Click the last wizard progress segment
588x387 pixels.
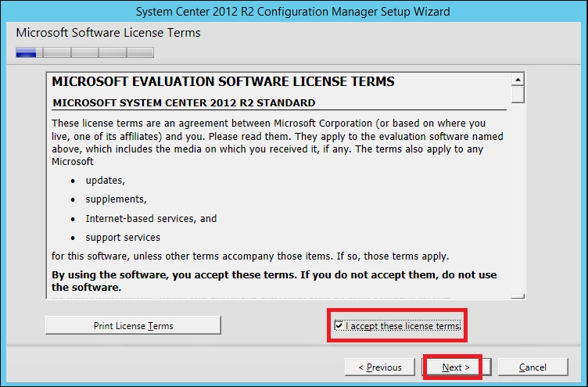140,52
